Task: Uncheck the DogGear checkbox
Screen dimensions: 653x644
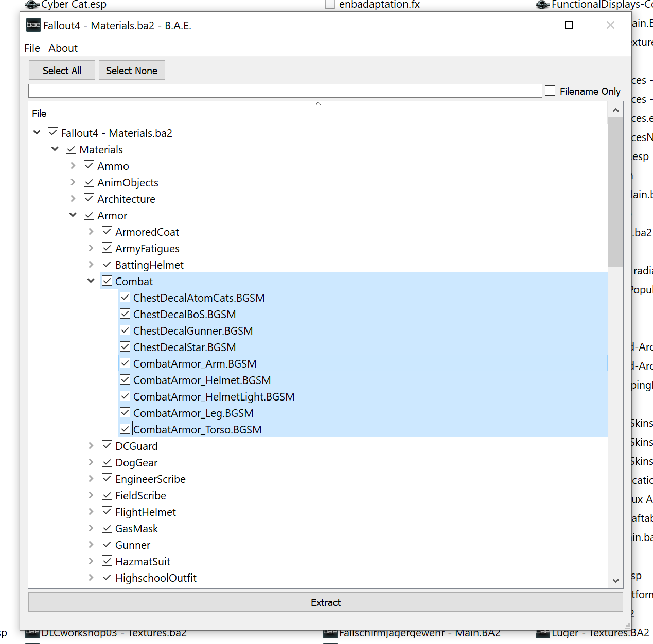Action: coord(107,462)
